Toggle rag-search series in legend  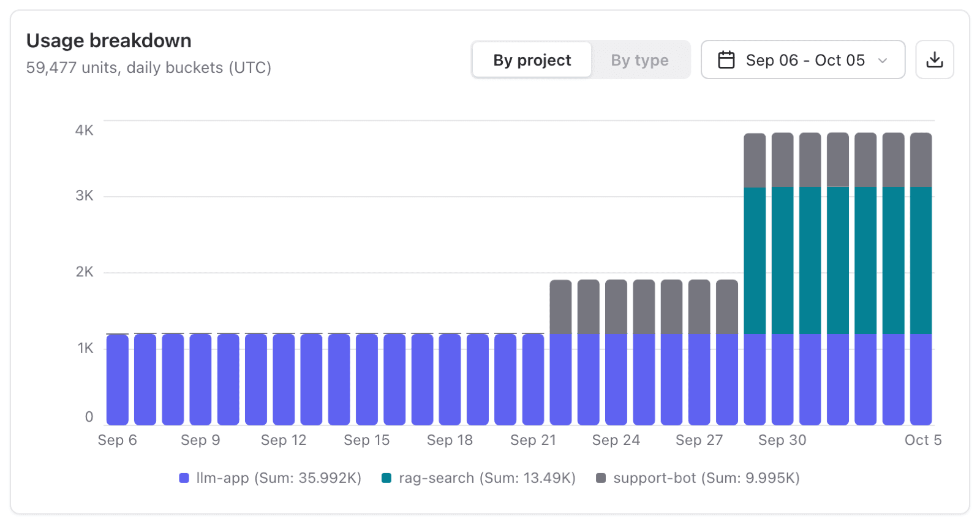[478, 478]
